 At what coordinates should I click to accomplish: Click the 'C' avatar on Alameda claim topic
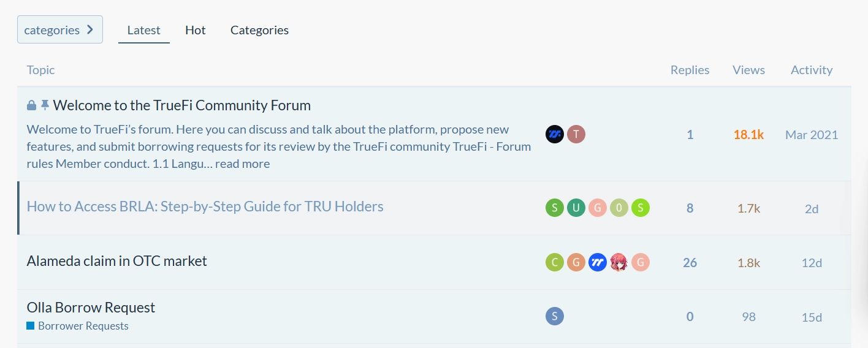(x=555, y=262)
